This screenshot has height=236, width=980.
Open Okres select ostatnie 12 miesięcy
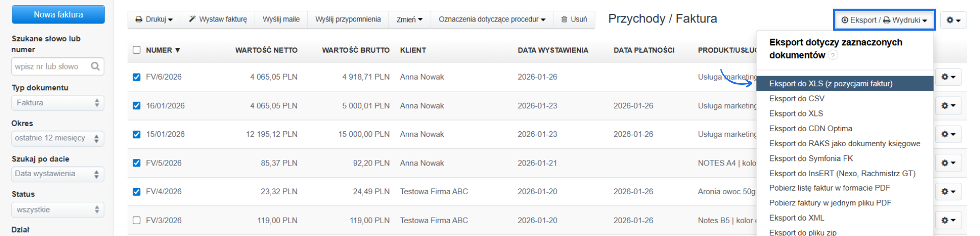(58, 138)
